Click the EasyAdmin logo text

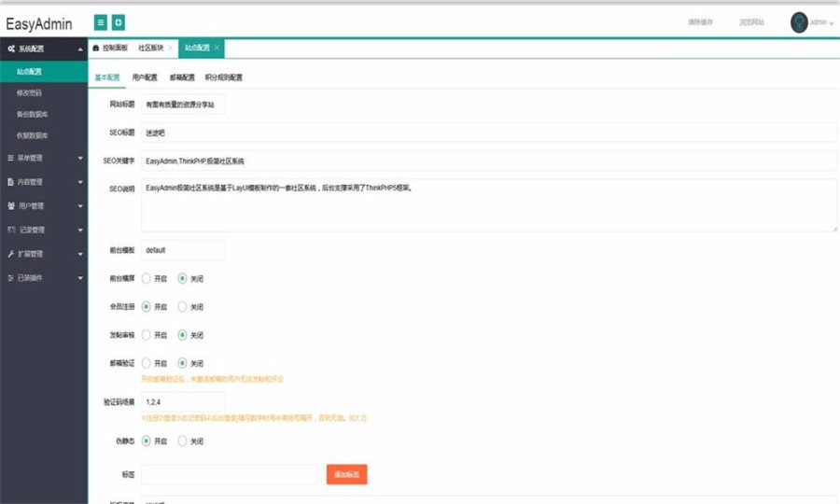[39, 24]
